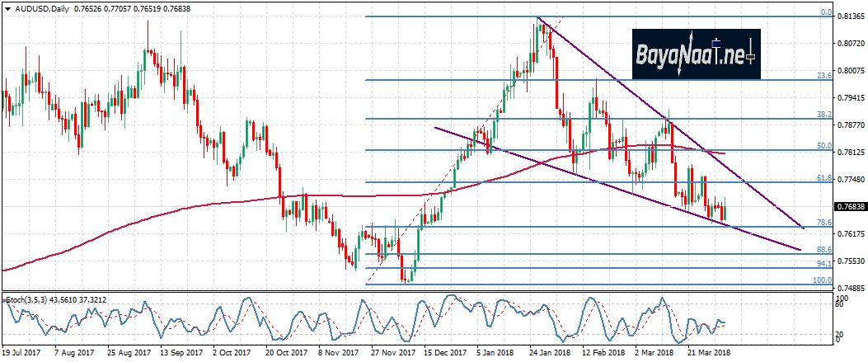This screenshot has height=362, width=868.
Task: Select the 78.6 Fibonacci level label
Action: point(821,223)
